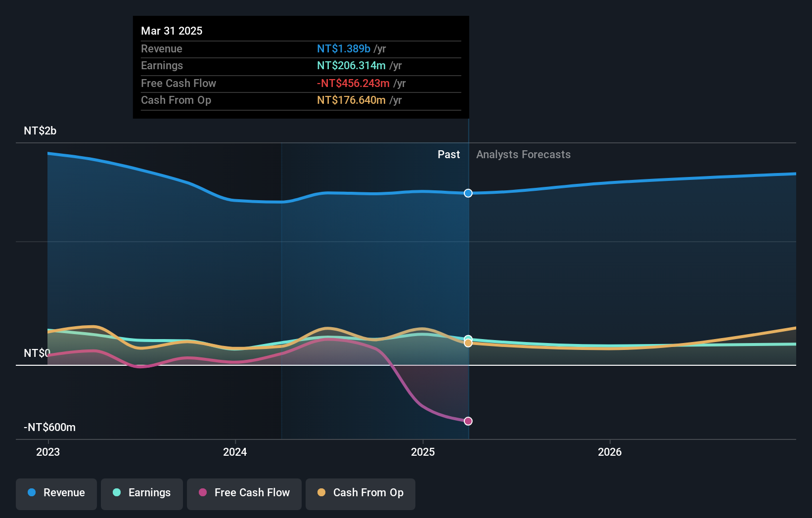Select the blue Revenue data point marker
The image size is (812, 518).
(x=468, y=193)
